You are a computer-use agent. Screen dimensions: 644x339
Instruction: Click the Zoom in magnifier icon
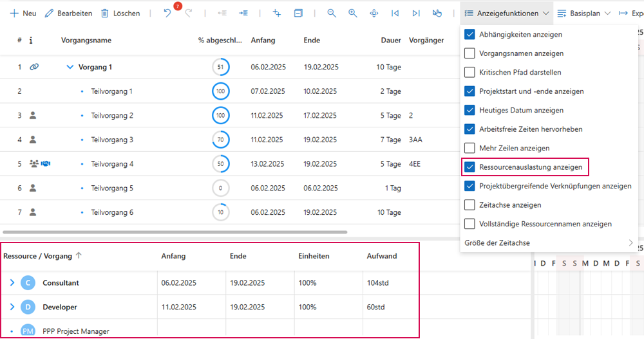(x=353, y=14)
